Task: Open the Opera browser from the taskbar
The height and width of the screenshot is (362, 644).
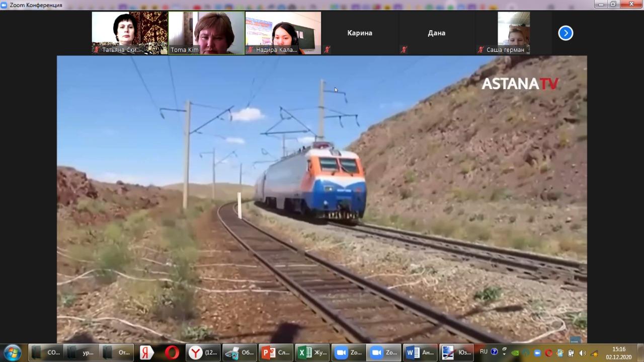Action: [x=172, y=352]
